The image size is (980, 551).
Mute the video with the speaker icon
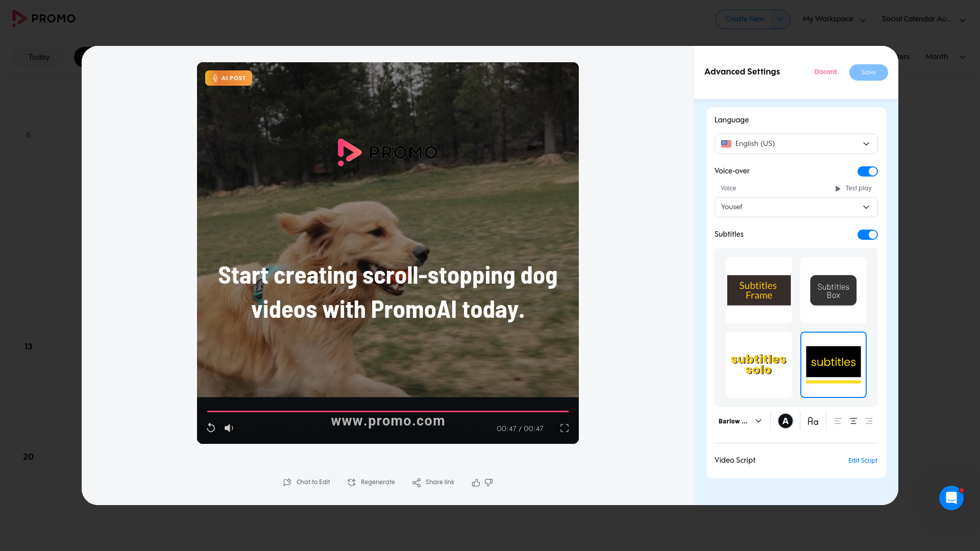pos(229,428)
